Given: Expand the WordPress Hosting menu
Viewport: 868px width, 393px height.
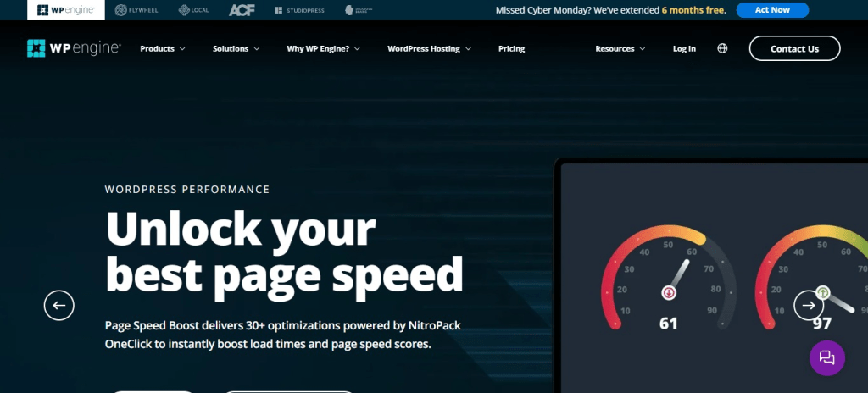Looking at the screenshot, I should (x=430, y=49).
